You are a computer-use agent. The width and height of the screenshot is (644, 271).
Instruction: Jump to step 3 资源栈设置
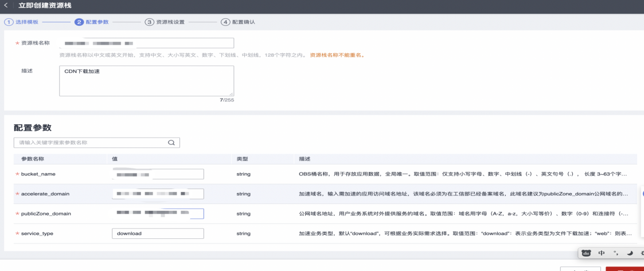pos(162,22)
